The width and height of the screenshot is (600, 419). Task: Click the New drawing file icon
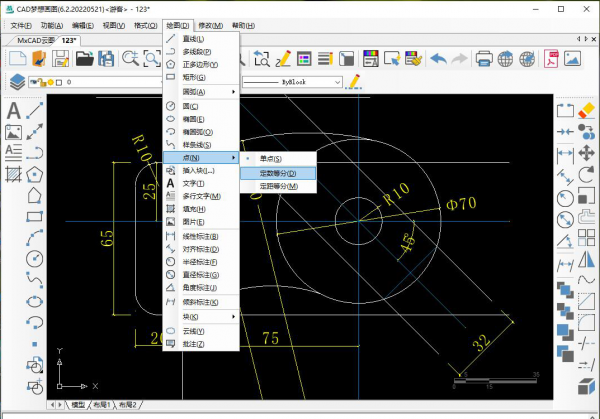18,59
